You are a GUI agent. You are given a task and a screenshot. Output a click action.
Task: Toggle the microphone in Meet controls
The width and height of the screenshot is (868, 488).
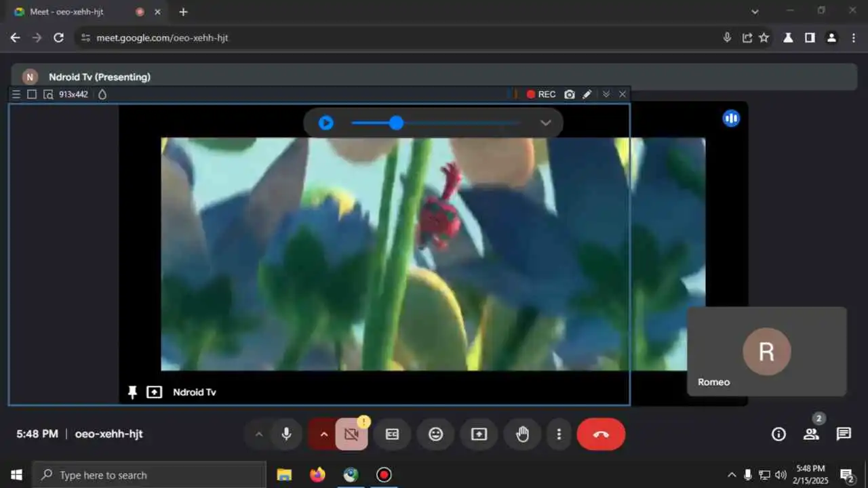(x=286, y=434)
